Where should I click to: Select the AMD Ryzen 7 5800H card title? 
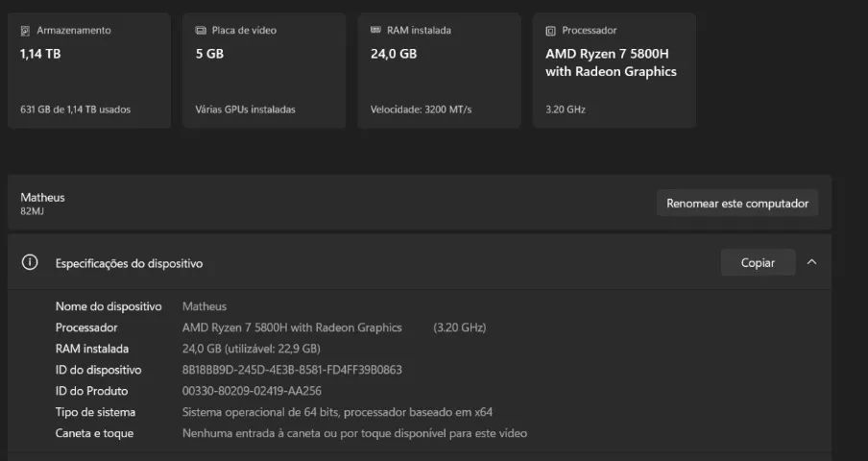point(611,63)
